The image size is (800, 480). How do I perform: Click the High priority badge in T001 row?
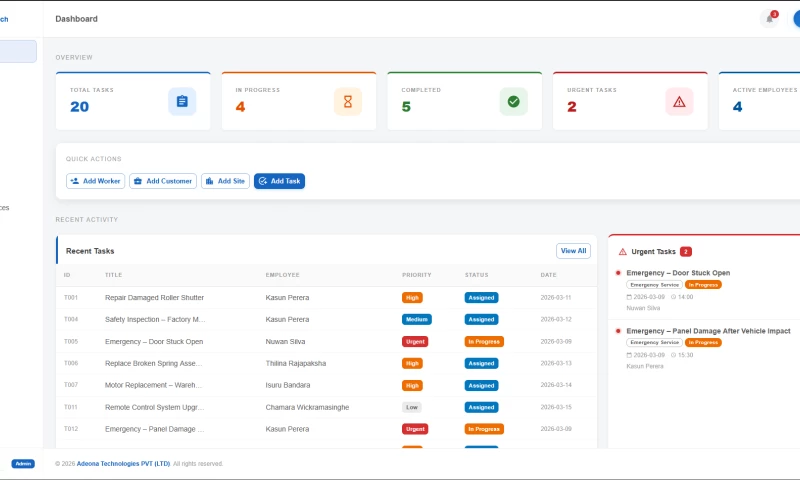(412, 298)
